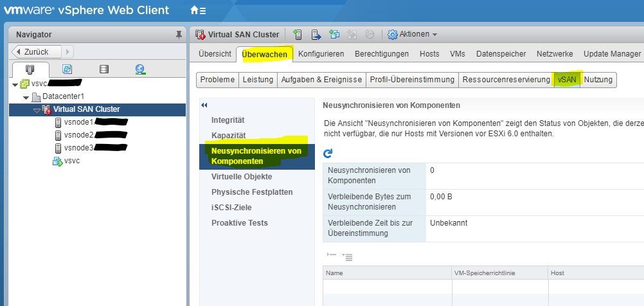The image size is (644, 306).
Task: Select the vsvc virtual machine
Action: 72,161
